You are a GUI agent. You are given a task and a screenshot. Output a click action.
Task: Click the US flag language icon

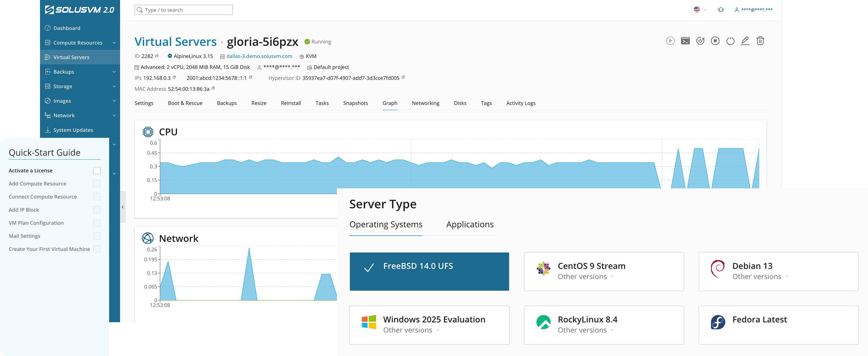697,9
